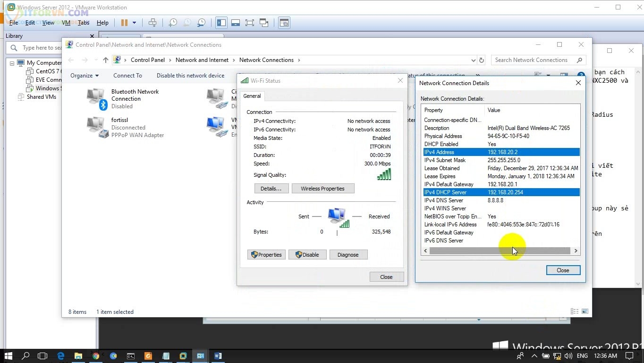This screenshot has height=363, width=644.
Task: Enter full screen mode via the toolbar icon
Action: click(x=250, y=23)
